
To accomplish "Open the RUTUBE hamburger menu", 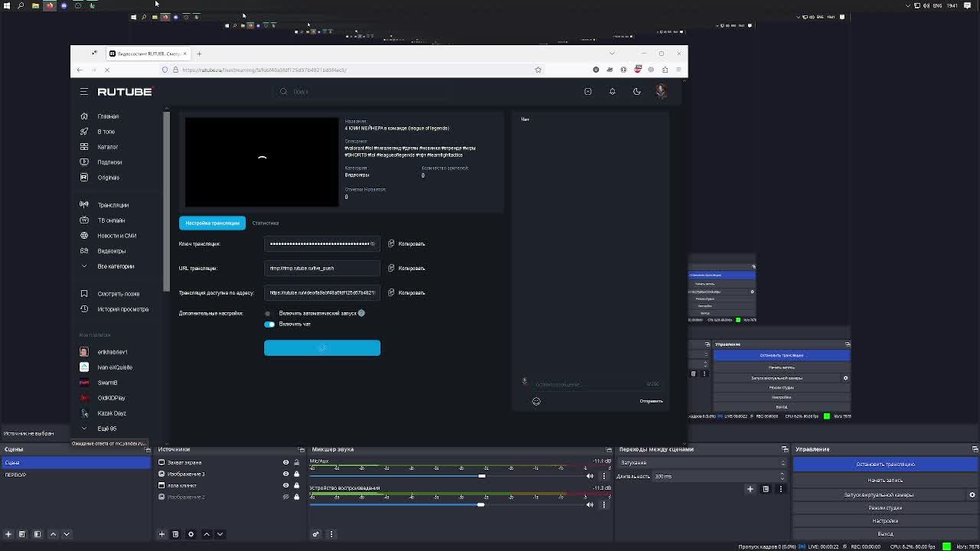I will click(84, 92).
